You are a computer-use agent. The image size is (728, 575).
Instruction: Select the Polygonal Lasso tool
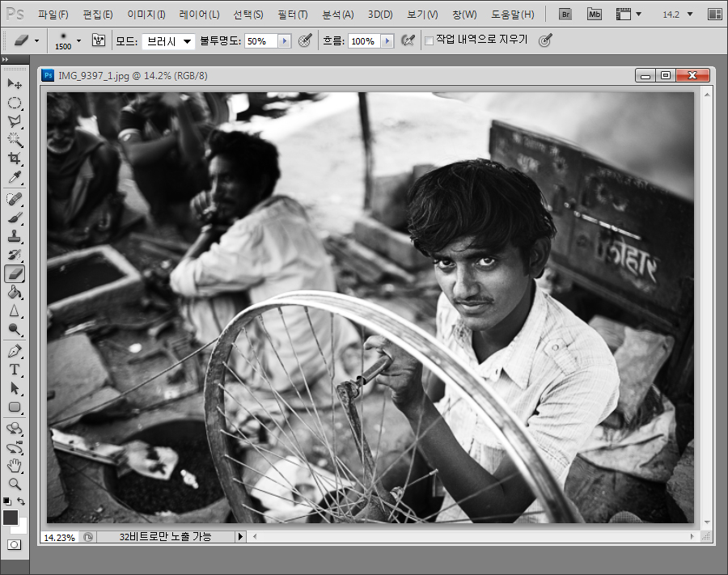15,121
